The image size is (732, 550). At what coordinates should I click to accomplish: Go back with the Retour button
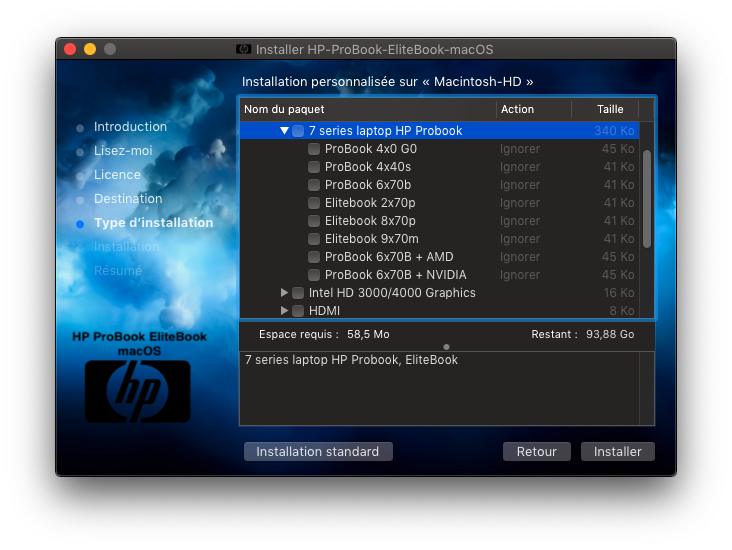[536, 451]
